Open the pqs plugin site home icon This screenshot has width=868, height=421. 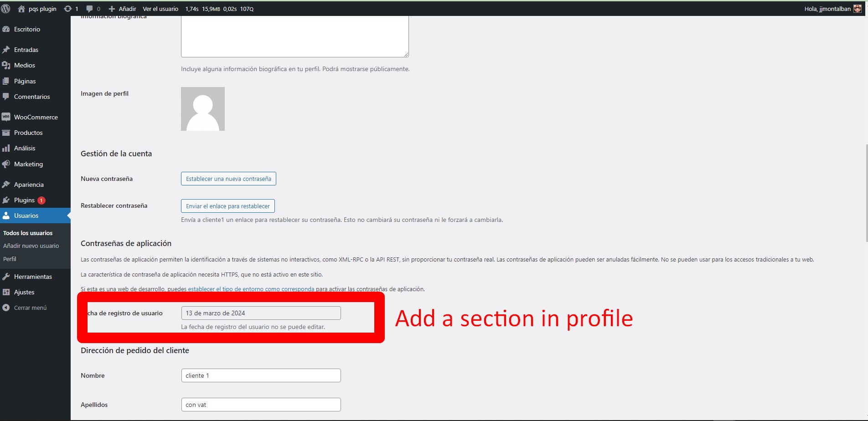pyautogui.click(x=21, y=9)
